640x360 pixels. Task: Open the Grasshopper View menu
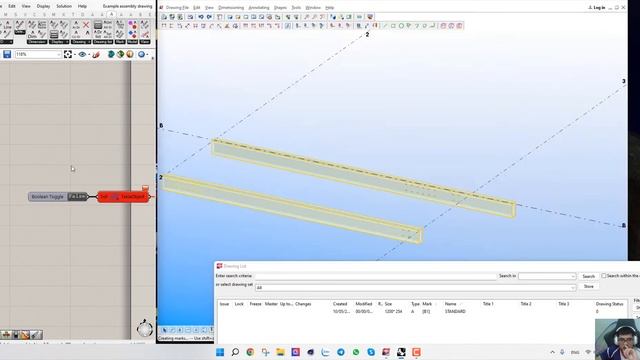[x=26, y=6]
